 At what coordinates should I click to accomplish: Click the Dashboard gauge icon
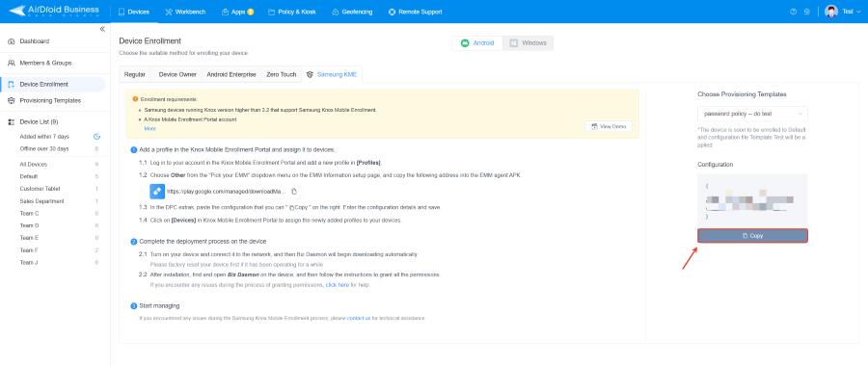[x=11, y=41]
